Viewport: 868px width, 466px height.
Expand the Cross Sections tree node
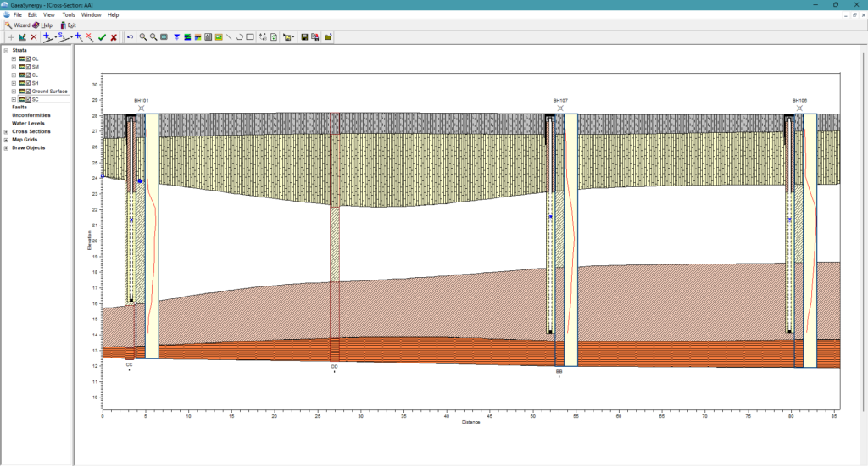coord(7,132)
